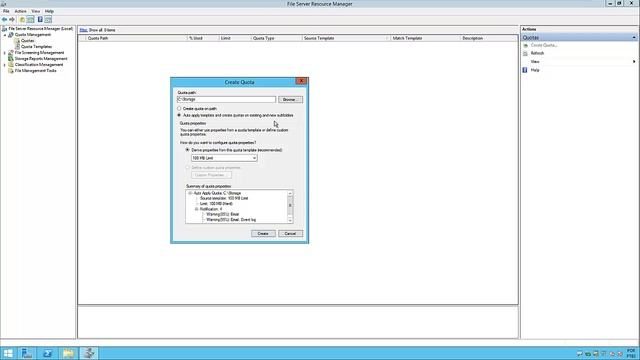The image size is (640, 360).
Task: Select the 'Define custom quota properties' radio
Action: tap(187, 167)
